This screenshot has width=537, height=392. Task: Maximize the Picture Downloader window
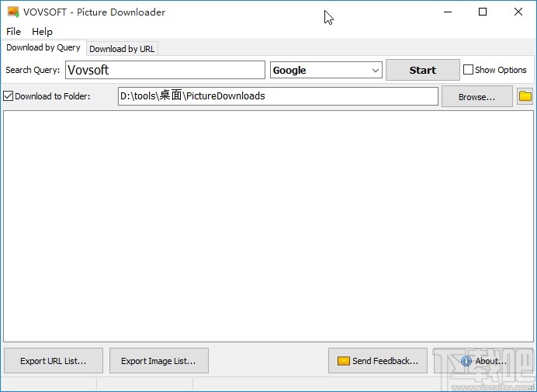coord(483,12)
